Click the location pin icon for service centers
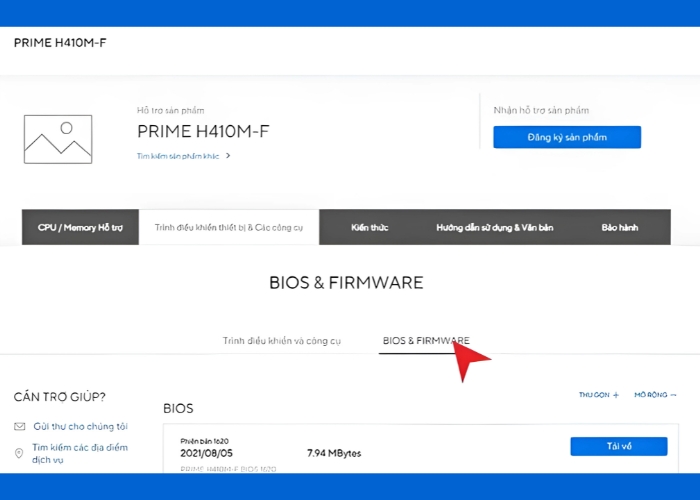This screenshot has height=500, width=700. tap(20, 453)
